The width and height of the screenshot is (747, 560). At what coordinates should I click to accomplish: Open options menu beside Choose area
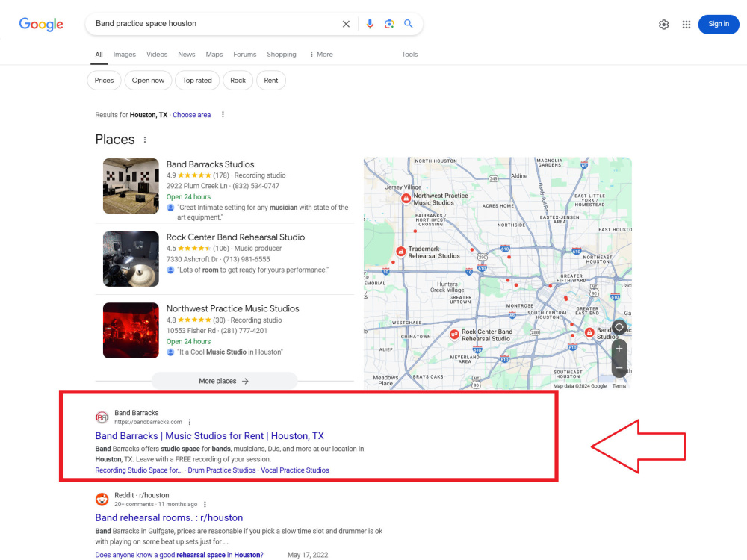[223, 115]
